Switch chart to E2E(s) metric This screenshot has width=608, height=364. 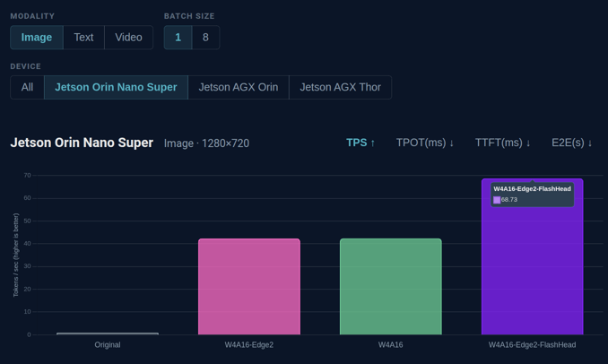point(571,143)
